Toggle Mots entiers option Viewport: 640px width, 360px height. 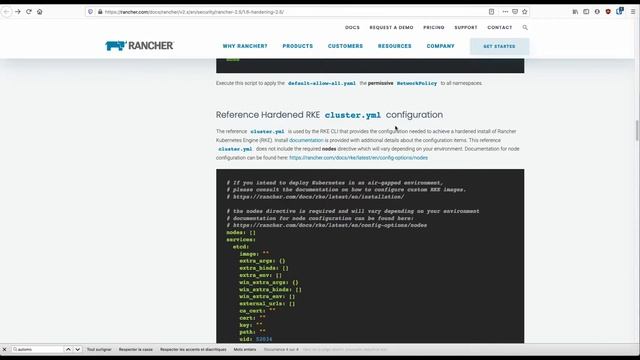pos(245,349)
